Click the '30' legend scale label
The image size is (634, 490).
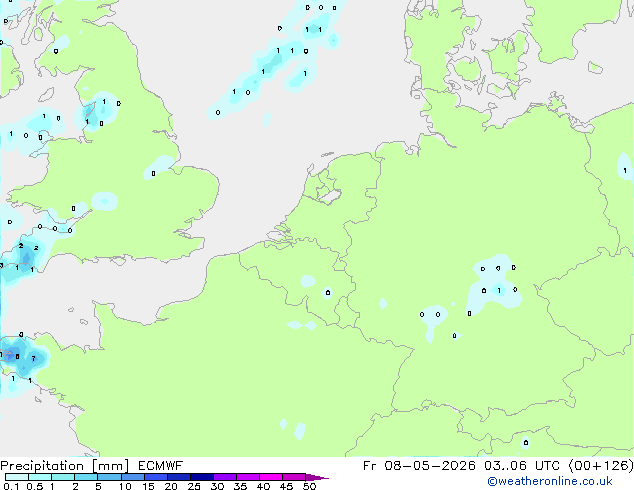click(217, 486)
